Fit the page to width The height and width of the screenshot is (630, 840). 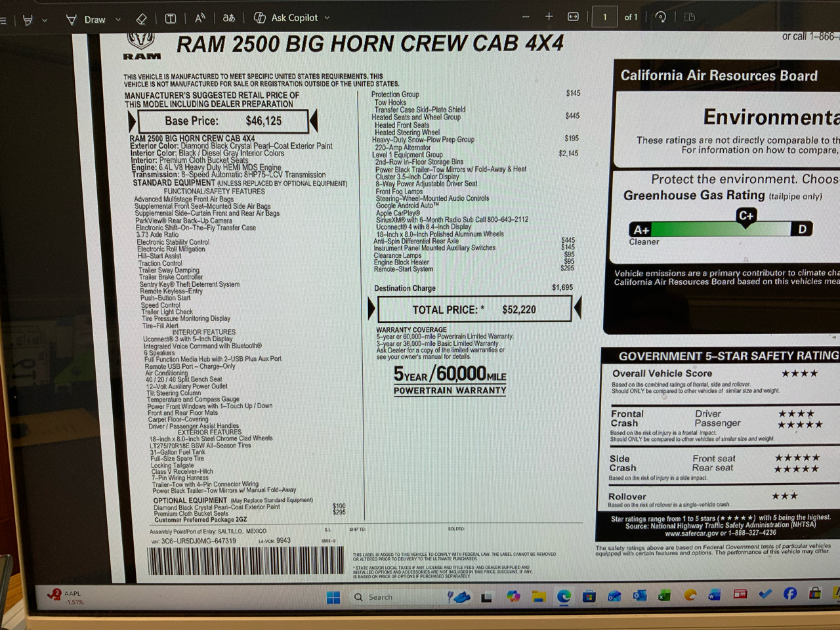coord(572,17)
